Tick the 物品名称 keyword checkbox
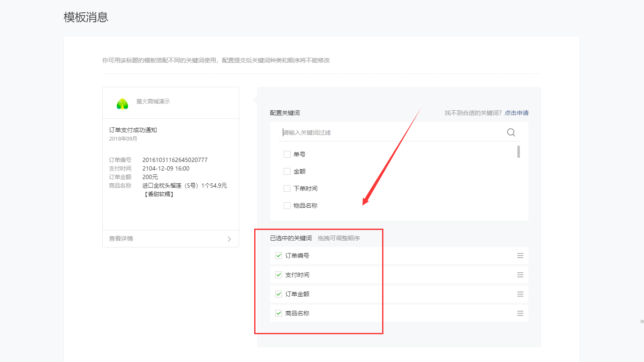 coord(287,206)
